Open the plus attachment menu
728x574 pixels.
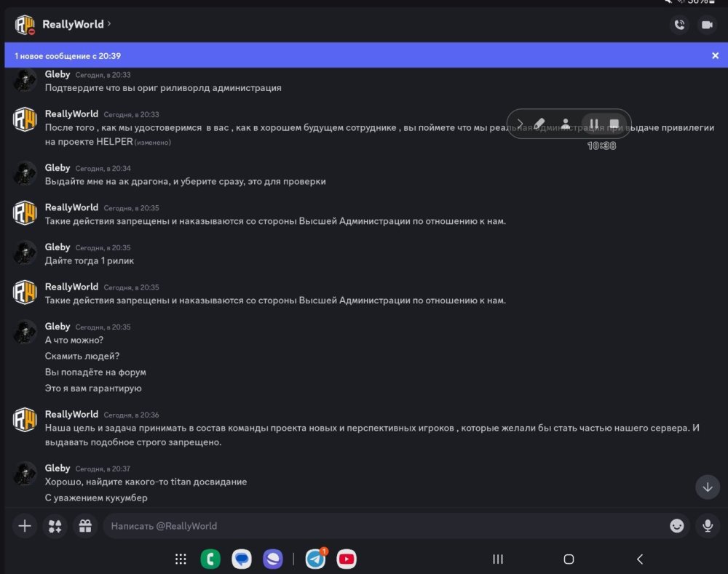[25, 526]
